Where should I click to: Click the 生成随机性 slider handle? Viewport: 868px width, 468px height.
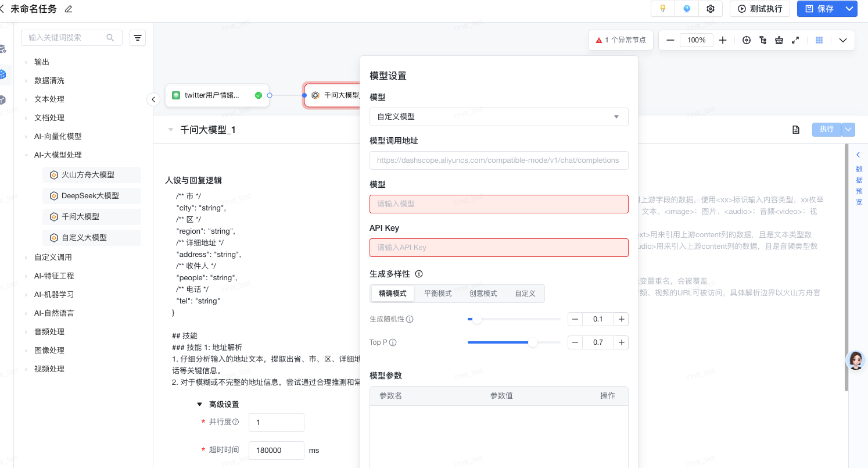coord(477,319)
